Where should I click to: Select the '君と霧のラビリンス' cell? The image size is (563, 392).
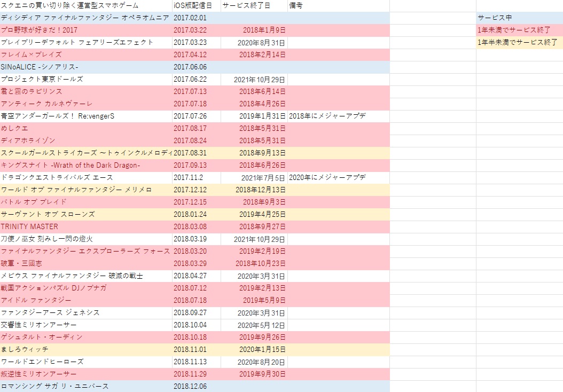[x=86, y=91]
